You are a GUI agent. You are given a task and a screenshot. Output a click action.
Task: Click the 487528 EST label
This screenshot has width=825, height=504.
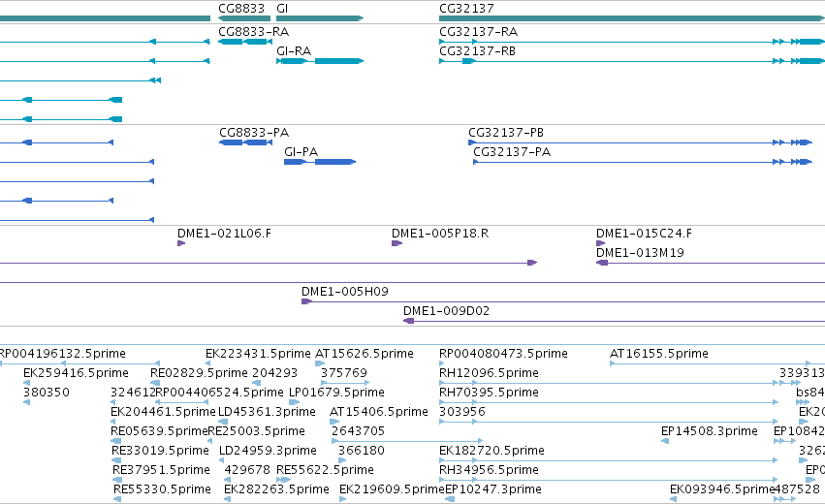tap(797, 489)
